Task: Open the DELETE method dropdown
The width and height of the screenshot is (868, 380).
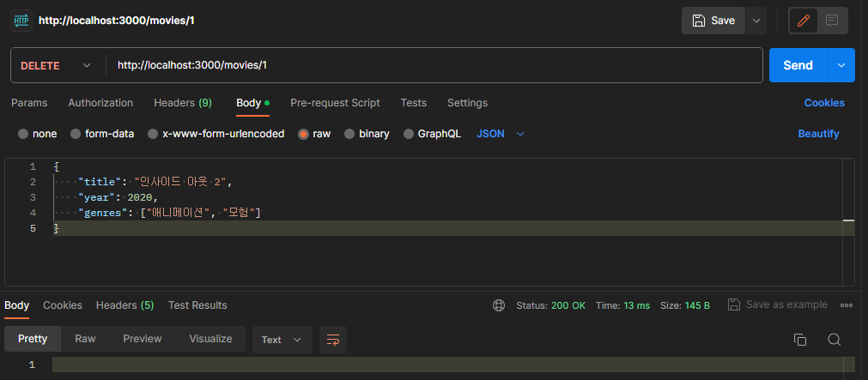Action: (x=56, y=65)
